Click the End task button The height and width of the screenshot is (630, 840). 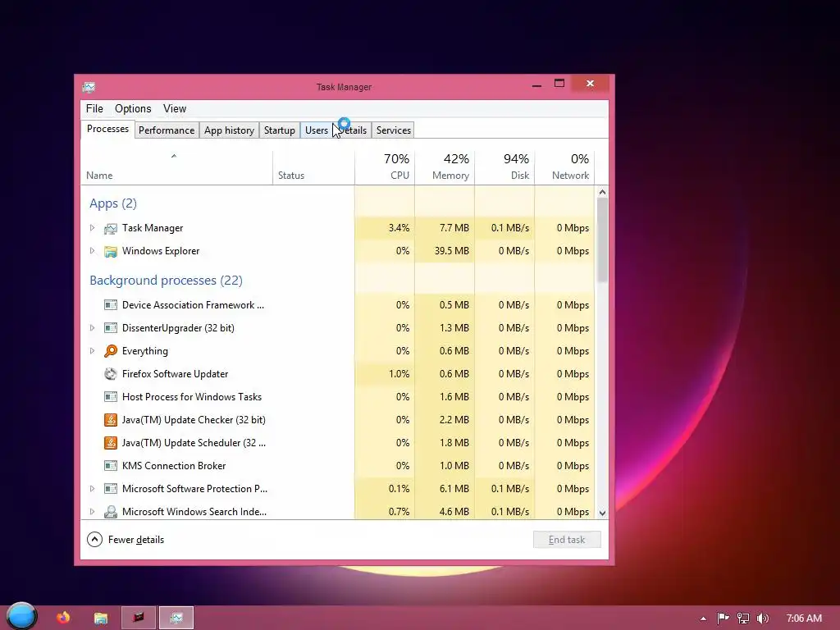coord(567,540)
